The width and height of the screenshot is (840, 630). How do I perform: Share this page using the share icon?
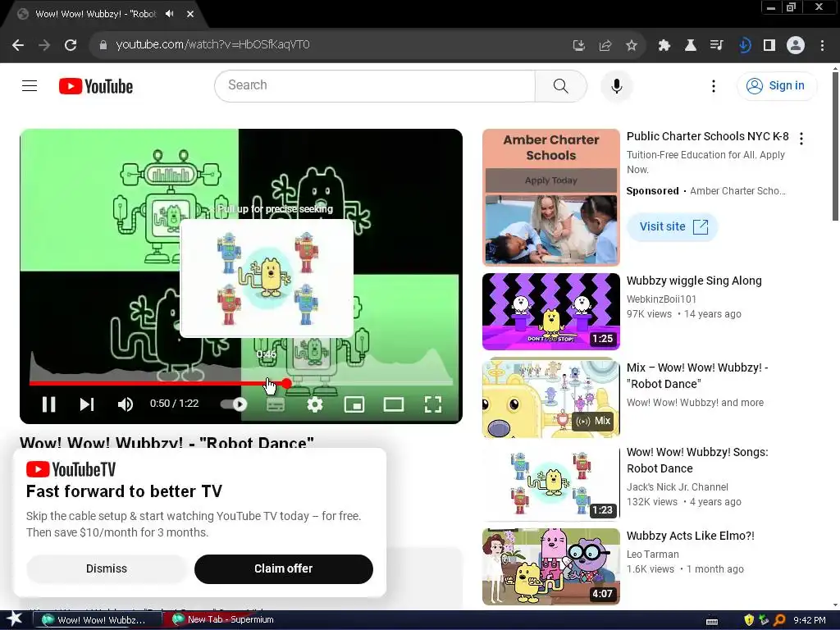tap(605, 45)
